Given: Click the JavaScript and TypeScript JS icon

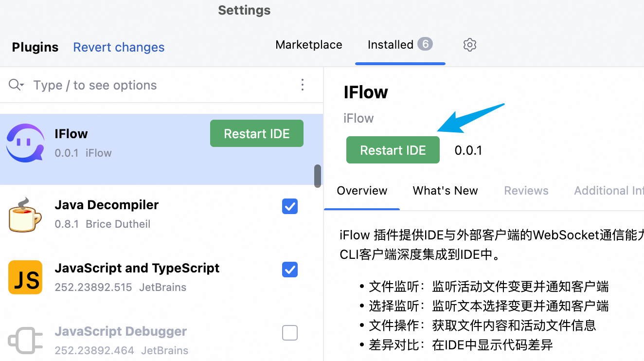Looking at the screenshot, I should (x=25, y=277).
